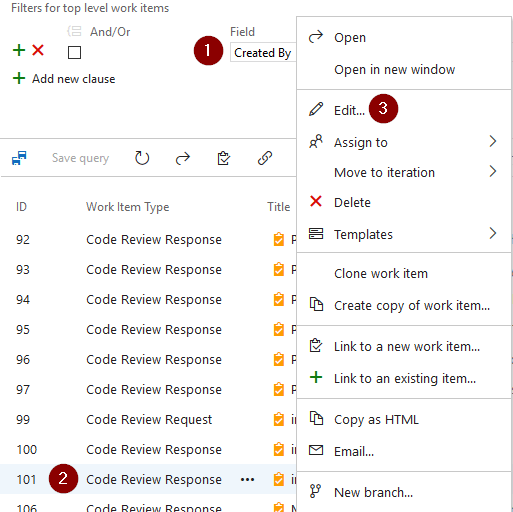Click Add new clause
The height and width of the screenshot is (512, 513).
[73, 79]
